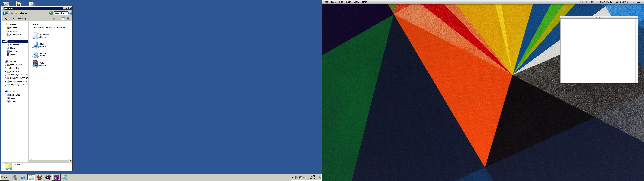Open Firefox from the taskbar
Viewport: 644px width, 181px height.
pos(40,177)
